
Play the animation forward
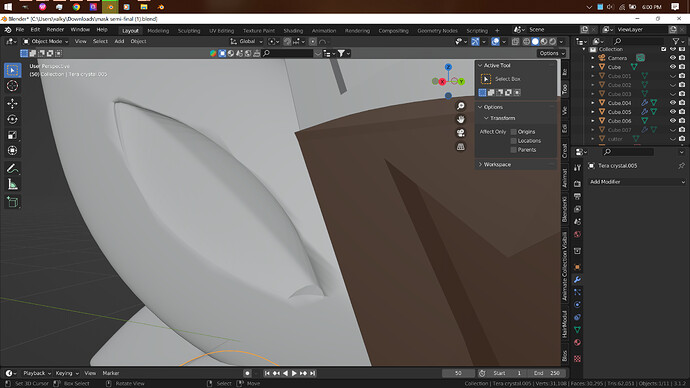click(294, 373)
